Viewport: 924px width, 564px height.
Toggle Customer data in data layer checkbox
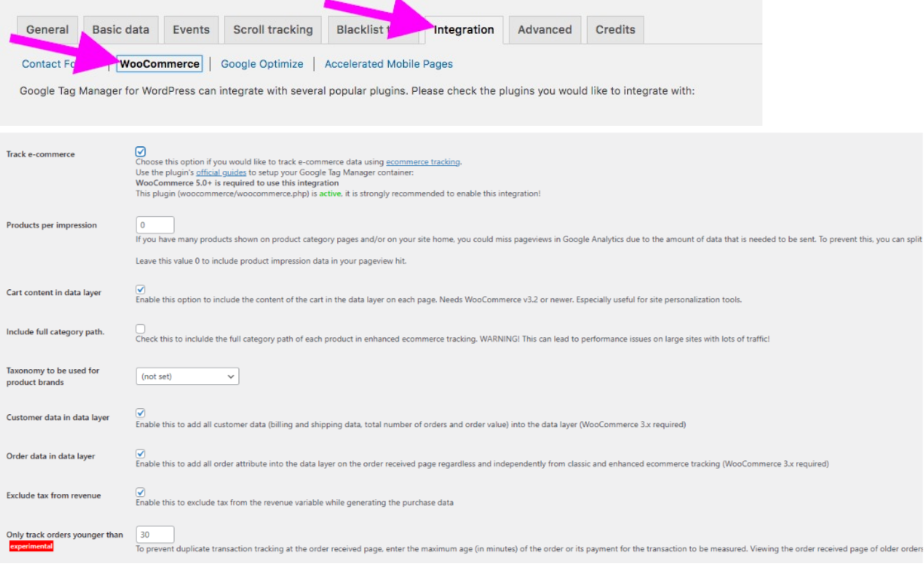pyautogui.click(x=141, y=413)
